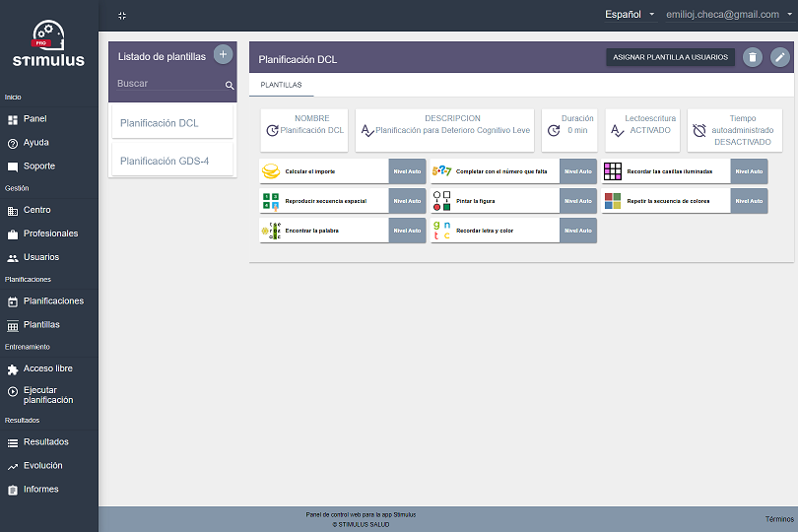
Task: Open Resultados in the sidebar
Action: point(45,442)
